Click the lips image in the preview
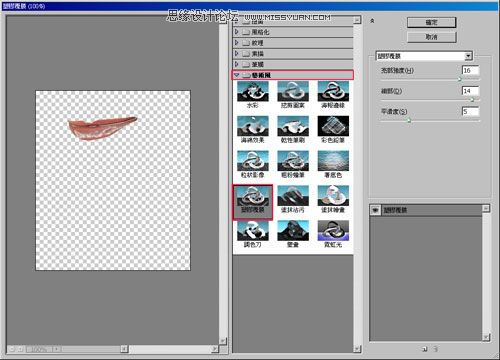500x360 pixels. (102, 128)
